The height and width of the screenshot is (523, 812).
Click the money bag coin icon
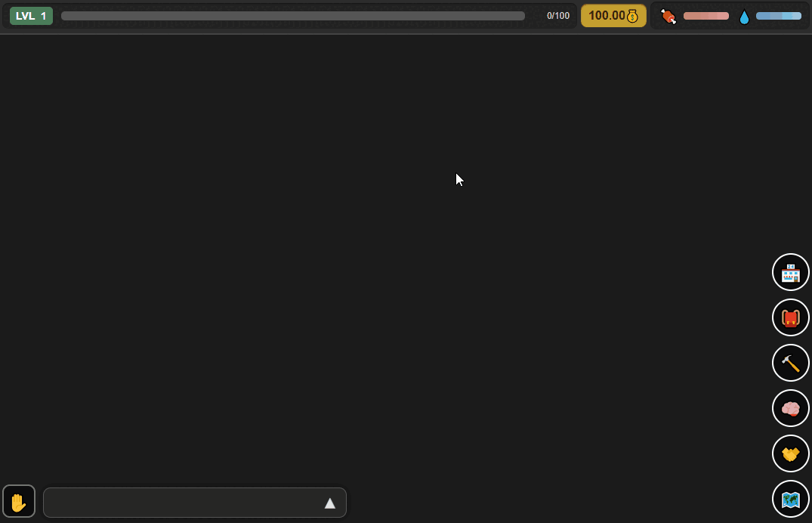tap(632, 16)
